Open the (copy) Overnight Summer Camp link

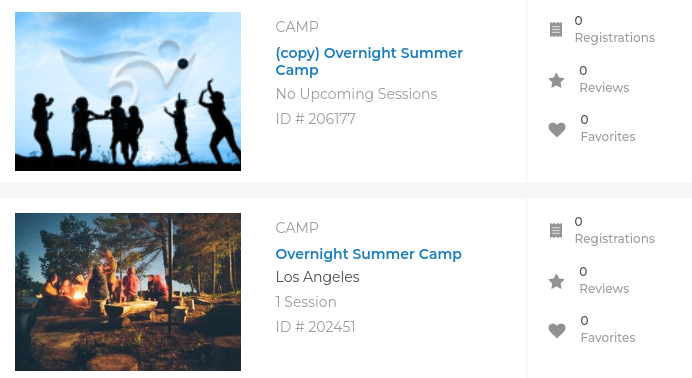coord(369,61)
